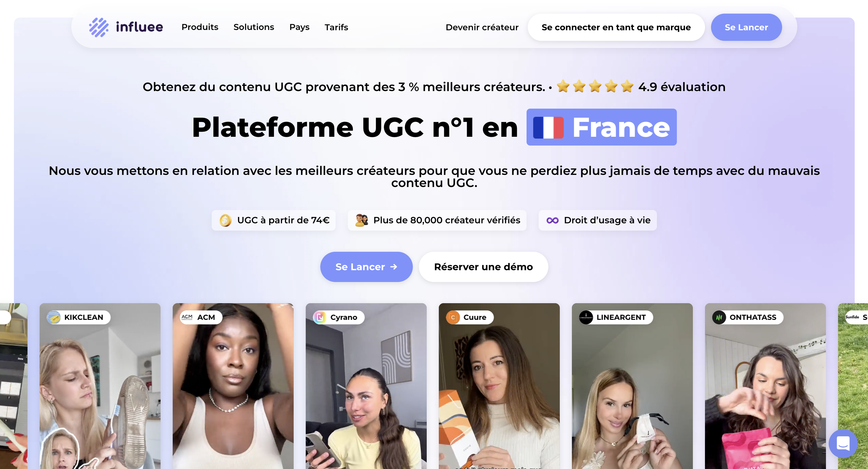The width and height of the screenshot is (868, 469).
Task: Expand the Solutions navigation menu
Action: [254, 27]
